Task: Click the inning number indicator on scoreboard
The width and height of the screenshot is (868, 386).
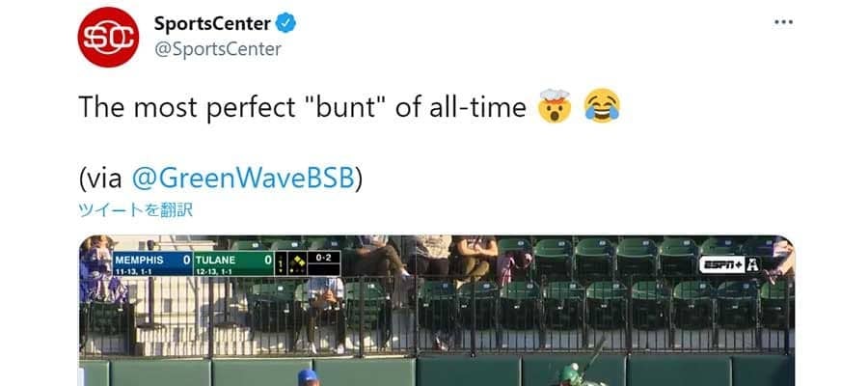Action: click(x=281, y=264)
